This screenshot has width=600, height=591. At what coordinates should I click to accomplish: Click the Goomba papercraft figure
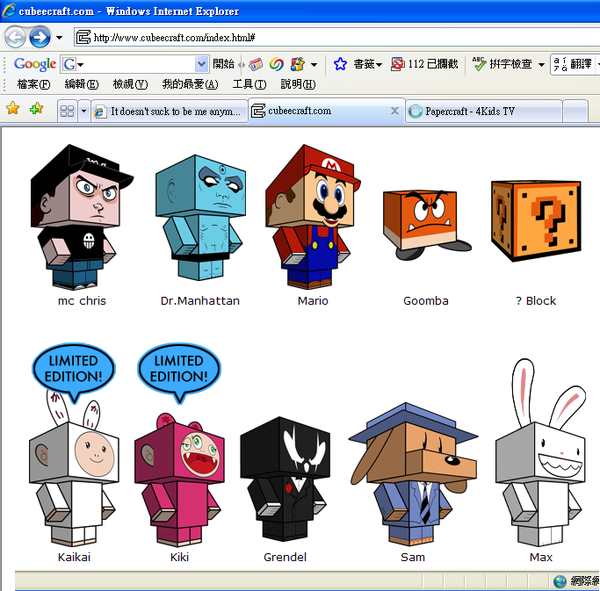[x=426, y=224]
